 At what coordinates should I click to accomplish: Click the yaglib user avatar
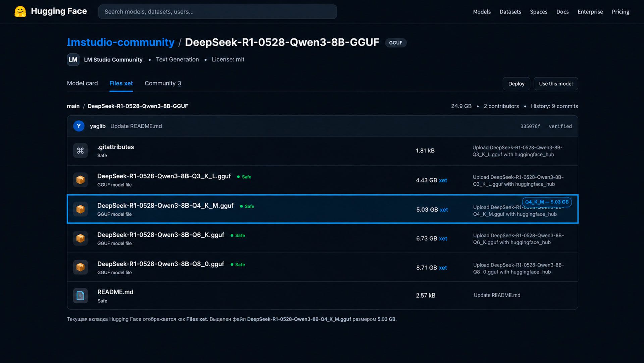click(x=79, y=126)
